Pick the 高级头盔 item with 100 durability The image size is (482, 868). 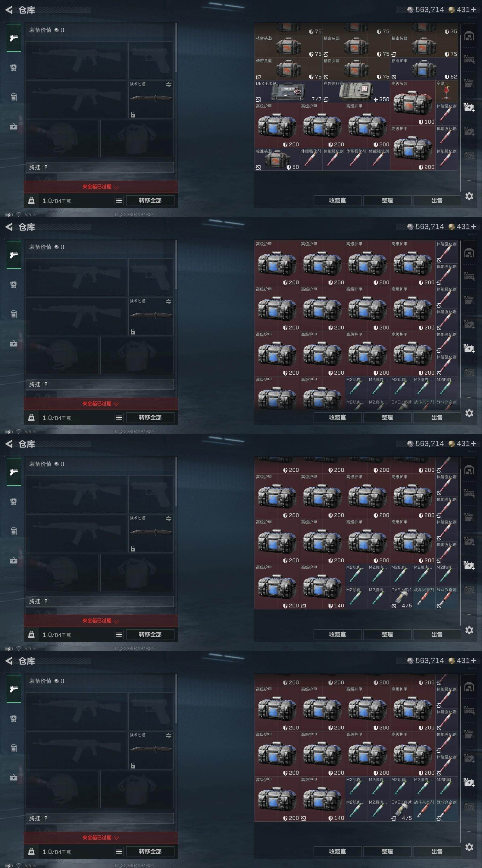[x=413, y=103]
